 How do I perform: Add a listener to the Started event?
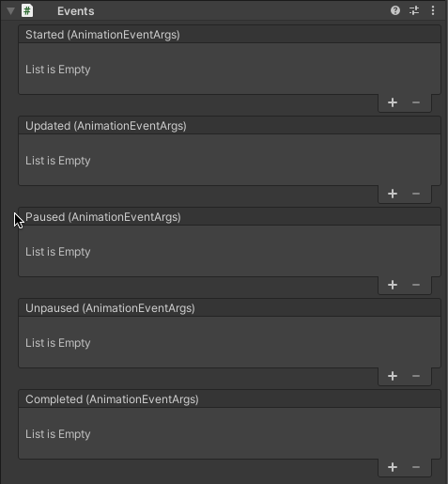[393, 102]
